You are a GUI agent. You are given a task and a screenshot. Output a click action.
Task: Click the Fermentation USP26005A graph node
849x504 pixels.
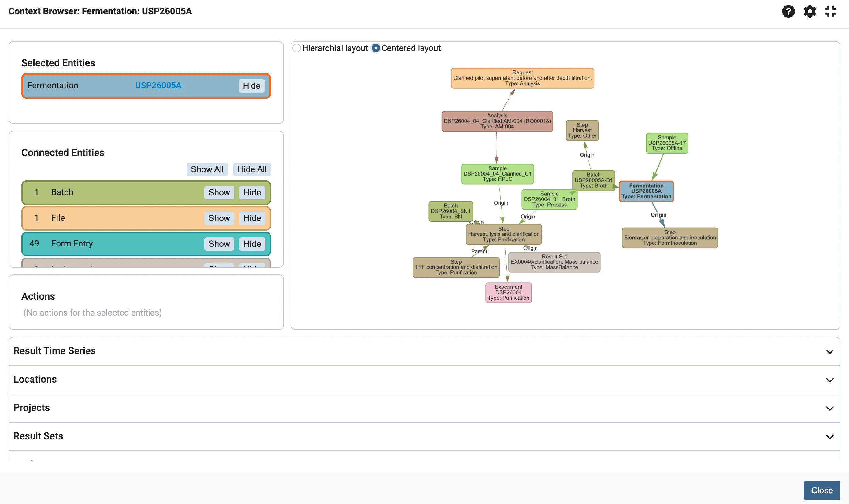click(646, 191)
